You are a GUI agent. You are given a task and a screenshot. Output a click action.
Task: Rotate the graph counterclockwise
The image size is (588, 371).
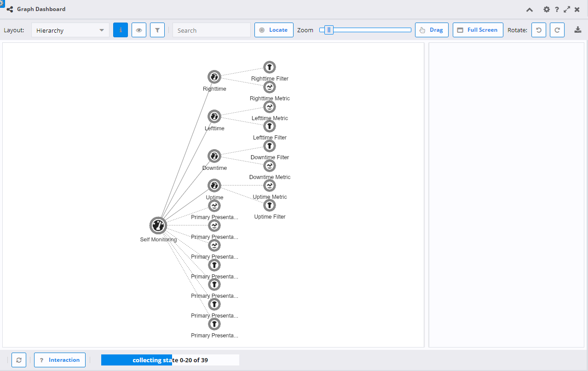[x=538, y=29]
